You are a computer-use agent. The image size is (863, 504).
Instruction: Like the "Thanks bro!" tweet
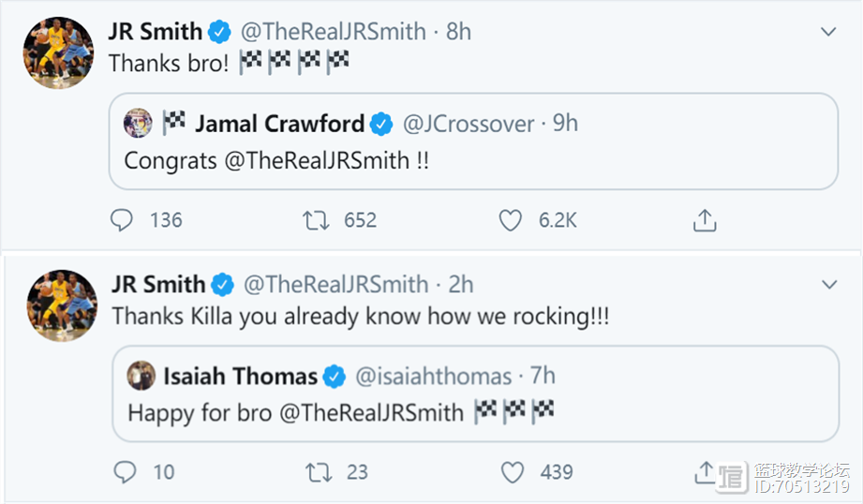[510, 220]
